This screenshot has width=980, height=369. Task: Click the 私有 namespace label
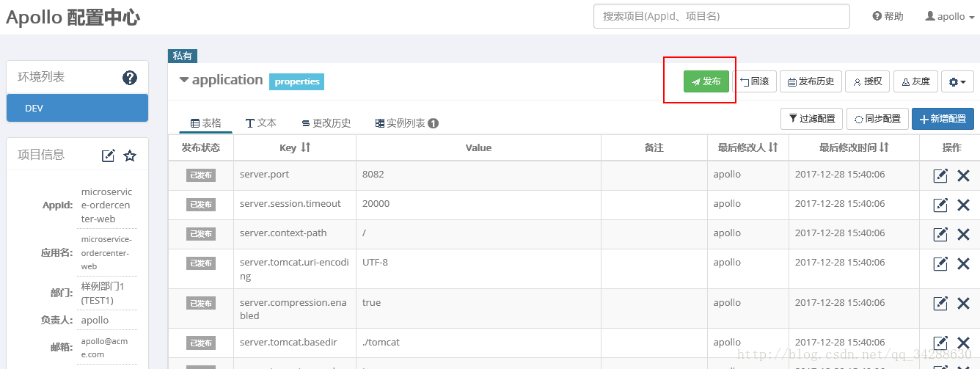click(183, 56)
